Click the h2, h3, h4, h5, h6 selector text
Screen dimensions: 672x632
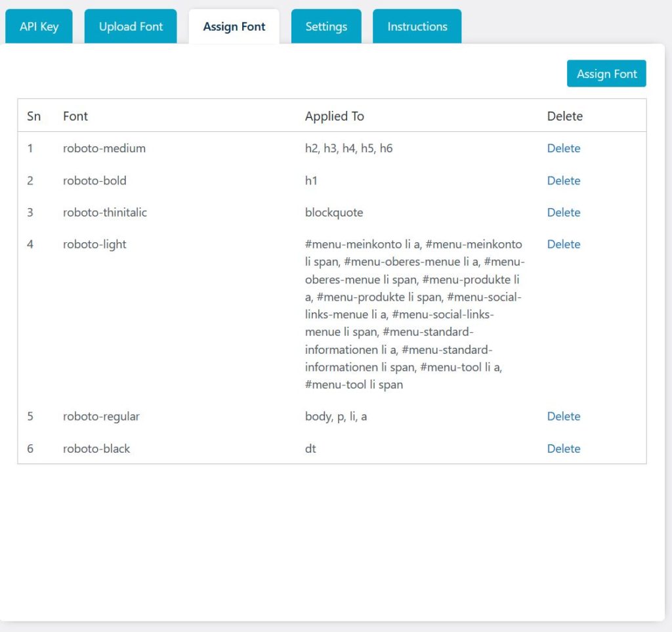tap(348, 148)
